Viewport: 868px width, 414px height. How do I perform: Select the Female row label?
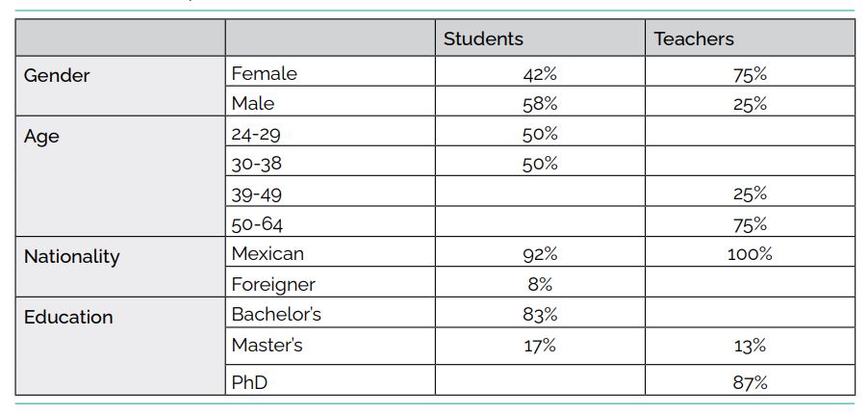point(265,73)
